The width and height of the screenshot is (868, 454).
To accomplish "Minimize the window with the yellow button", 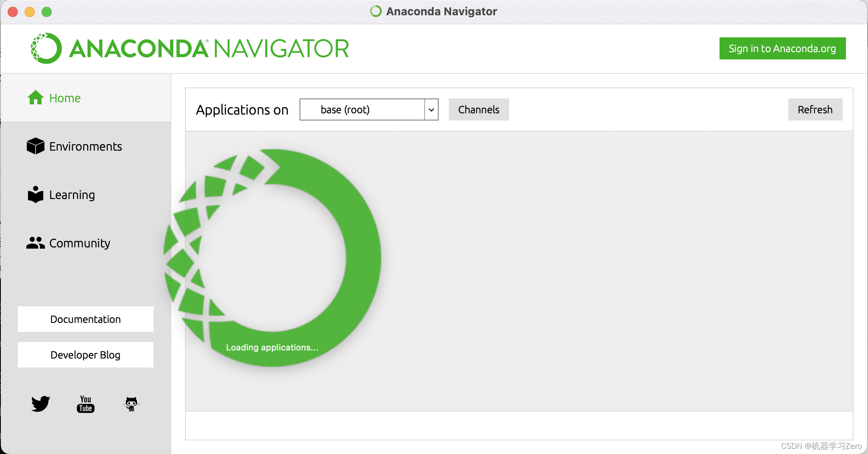I will [x=30, y=12].
